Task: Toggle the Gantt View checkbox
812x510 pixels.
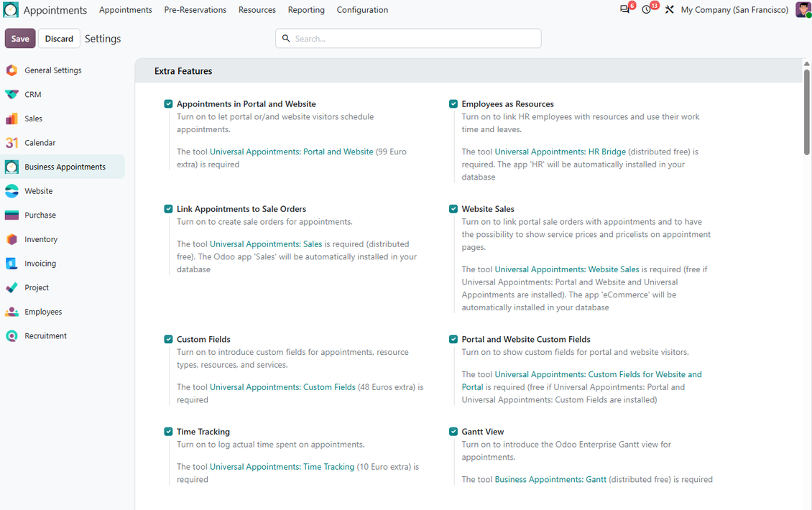Action: tap(453, 432)
